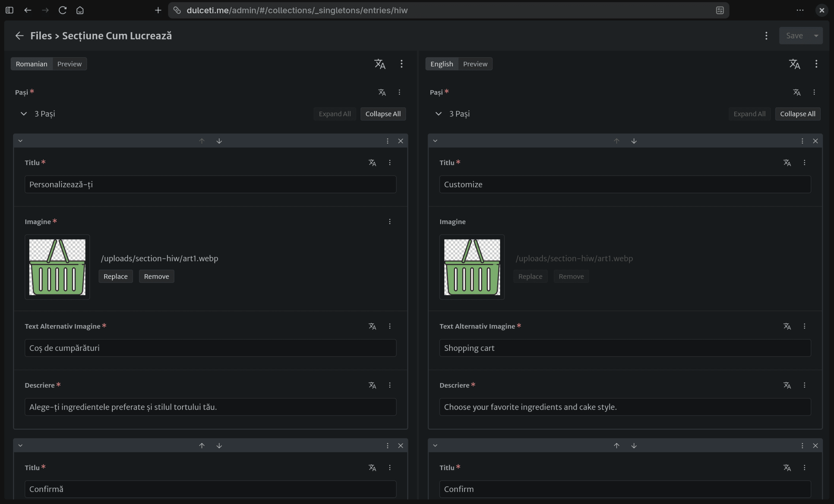The width and height of the screenshot is (834, 504).
Task: Click the back arrow beside the Files breadcrumb
Action: coord(19,36)
